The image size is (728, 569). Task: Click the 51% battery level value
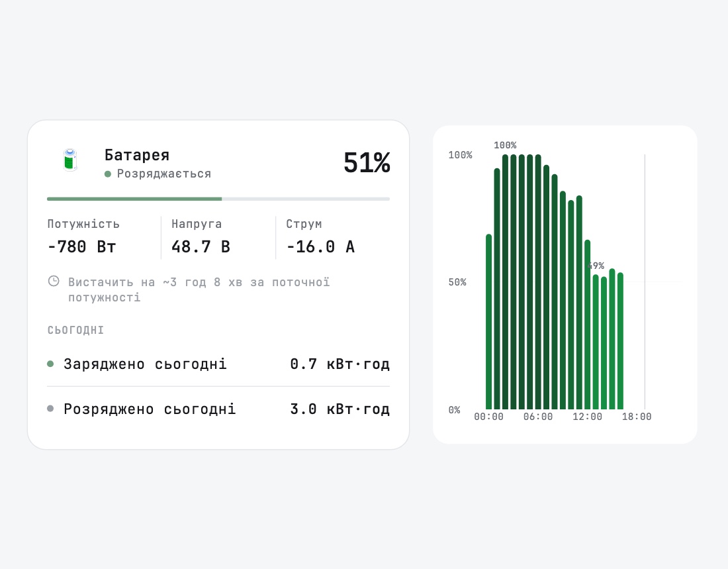click(x=367, y=163)
